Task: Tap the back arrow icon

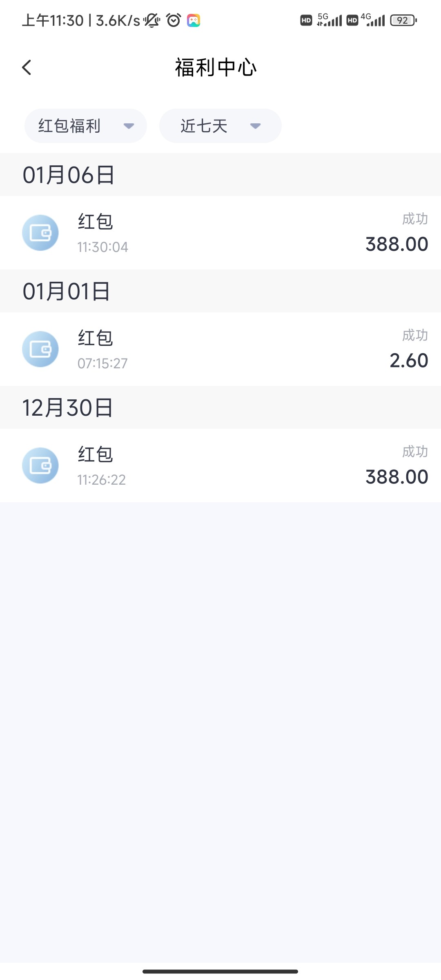Action: tap(27, 67)
